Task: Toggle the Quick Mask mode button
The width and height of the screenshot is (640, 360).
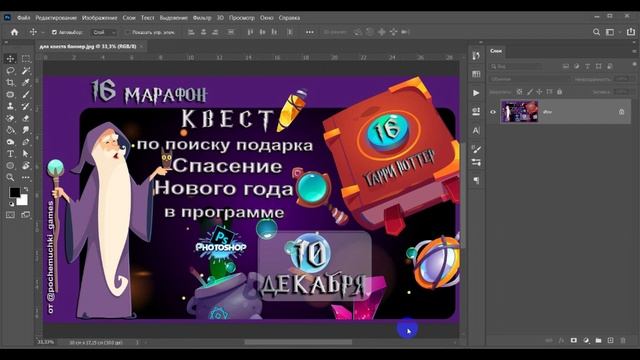Action: [11, 215]
